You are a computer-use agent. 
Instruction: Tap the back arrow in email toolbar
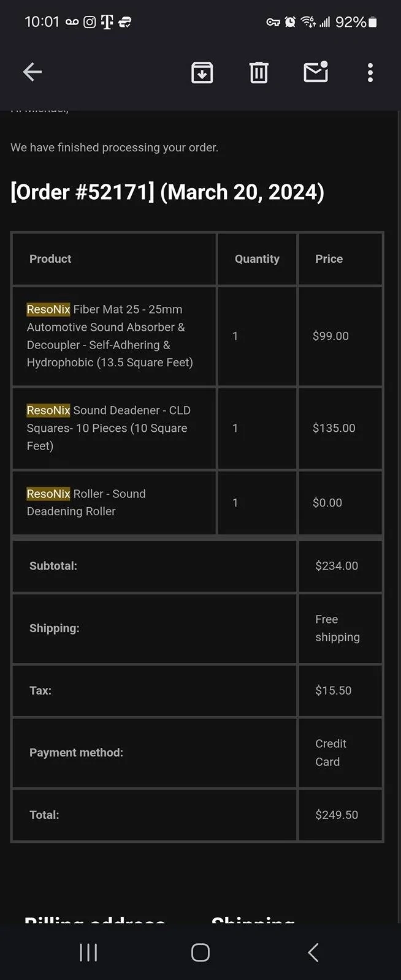pos(32,72)
